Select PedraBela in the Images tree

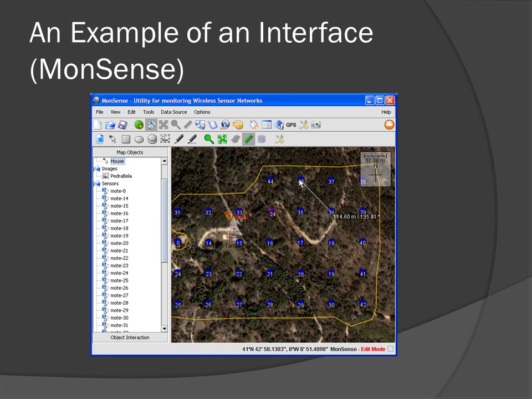coord(121,176)
